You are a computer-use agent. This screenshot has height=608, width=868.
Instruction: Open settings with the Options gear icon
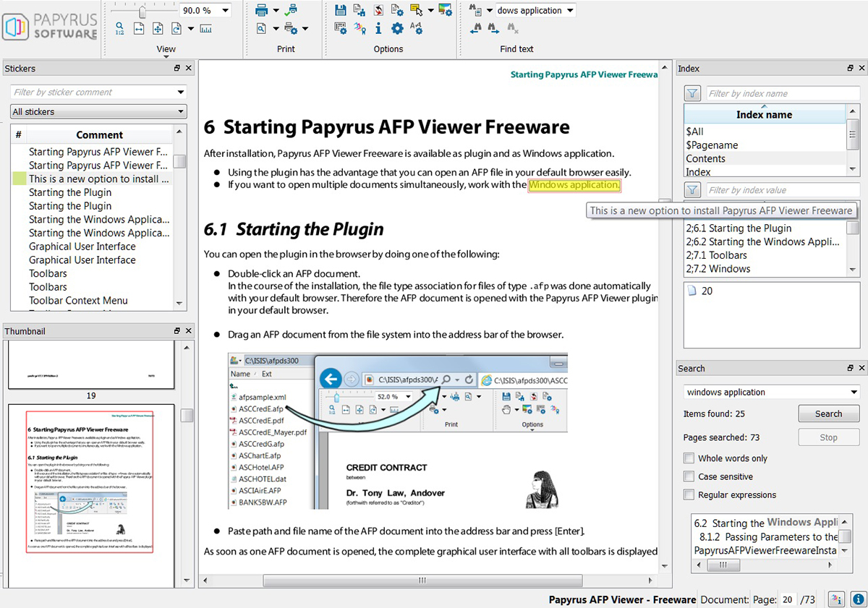pyautogui.click(x=397, y=29)
